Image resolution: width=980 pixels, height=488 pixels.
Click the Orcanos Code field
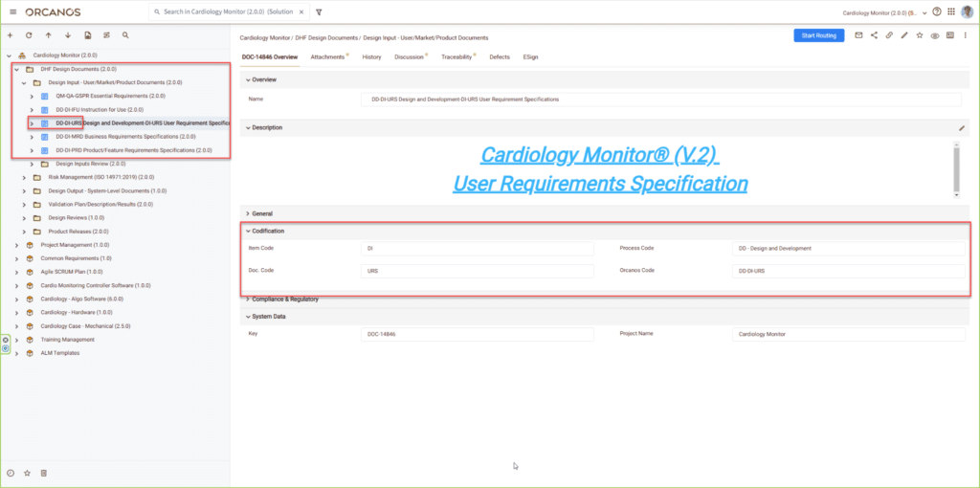[x=848, y=271]
